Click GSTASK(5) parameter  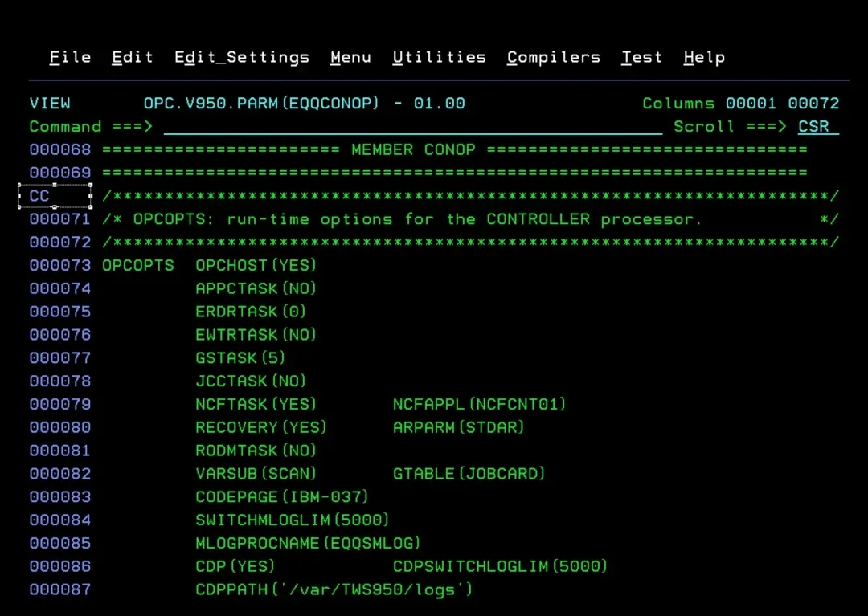point(240,358)
